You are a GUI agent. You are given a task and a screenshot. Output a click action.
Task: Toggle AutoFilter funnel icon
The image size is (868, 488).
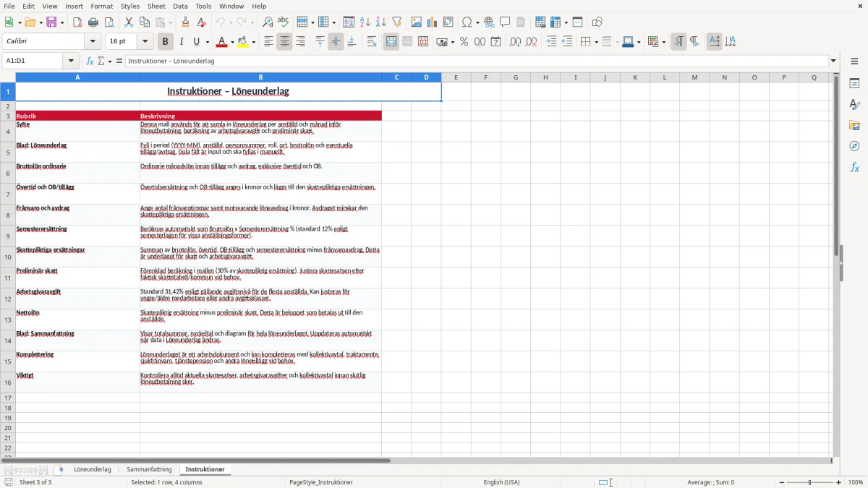397,22
